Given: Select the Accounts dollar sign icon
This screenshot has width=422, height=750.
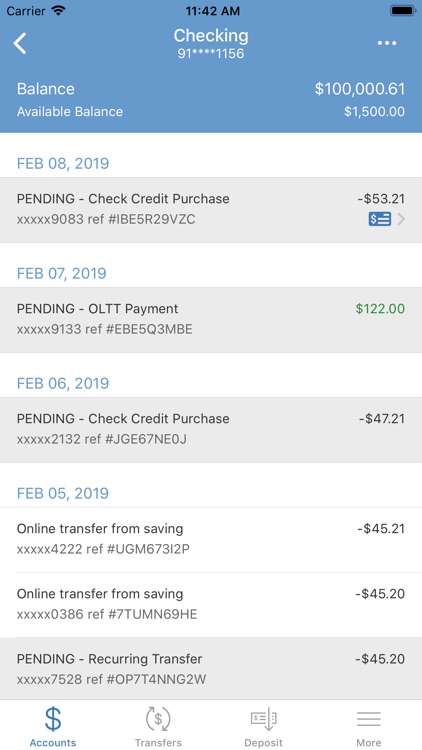Looking at the screenshot, I should pos(53,720).
